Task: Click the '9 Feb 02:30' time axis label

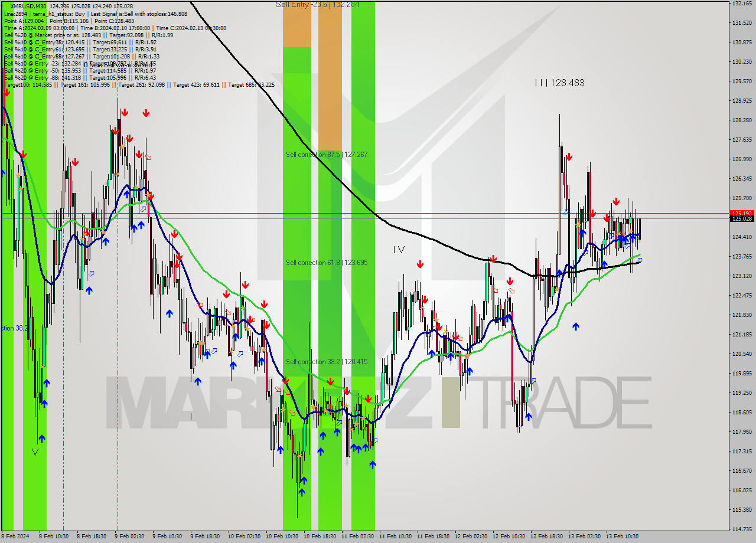Action: 129,537
